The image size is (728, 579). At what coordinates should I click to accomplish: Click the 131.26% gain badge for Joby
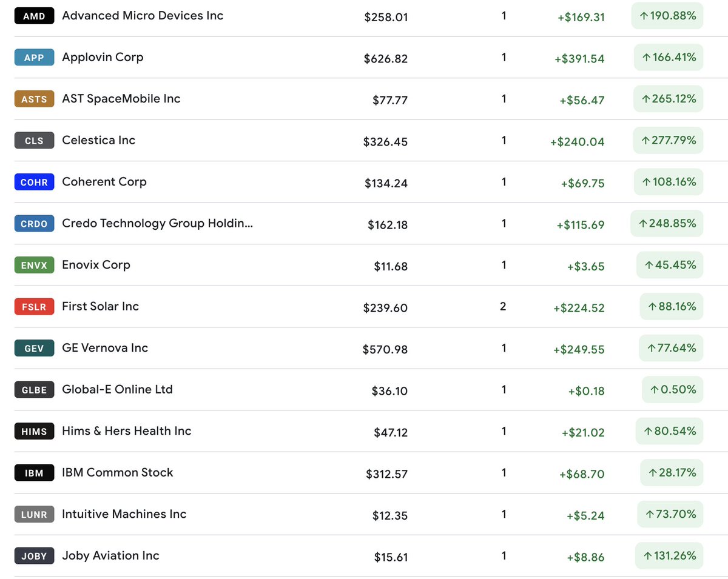669,555
